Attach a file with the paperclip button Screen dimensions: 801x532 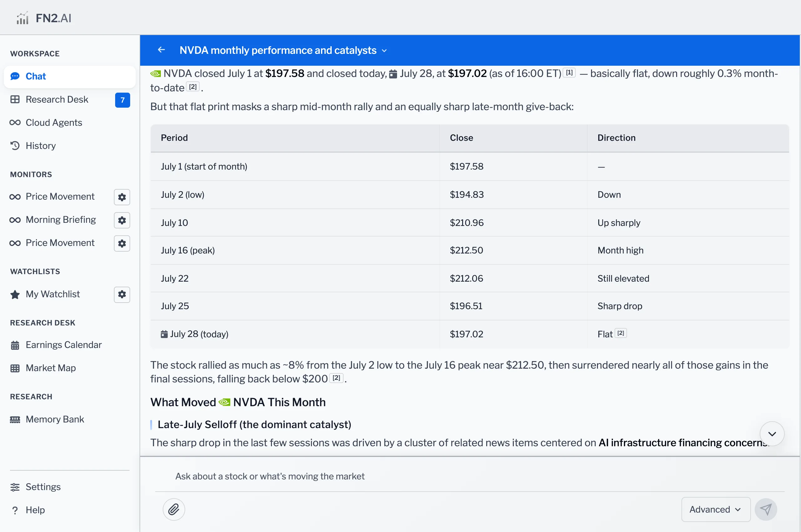click(x=174, y=509)
